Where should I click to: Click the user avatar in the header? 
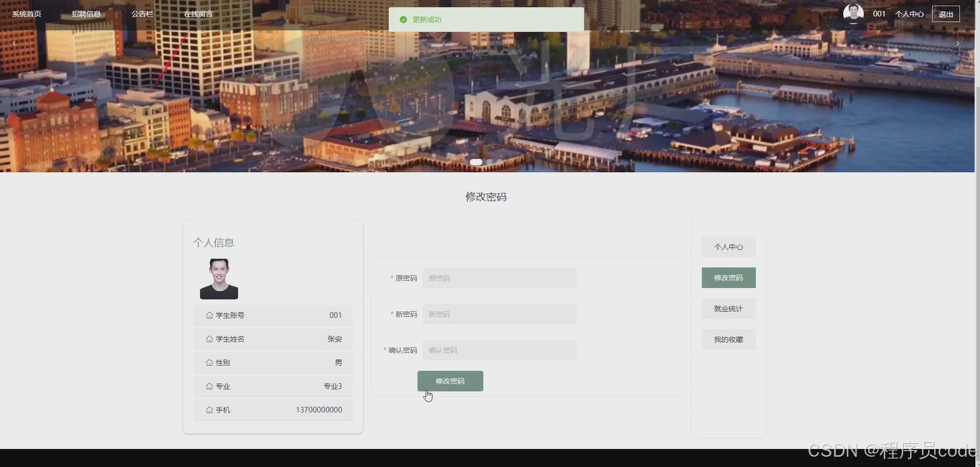[854, 13]
